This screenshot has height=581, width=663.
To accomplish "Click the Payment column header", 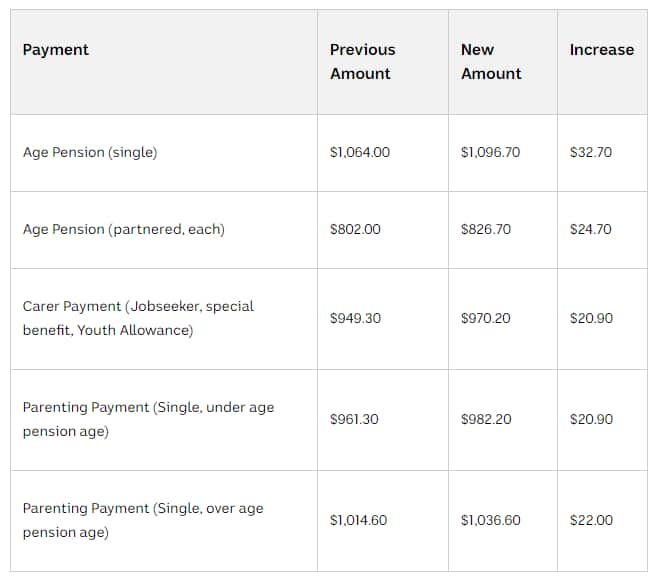I will [x=56, y=50].
